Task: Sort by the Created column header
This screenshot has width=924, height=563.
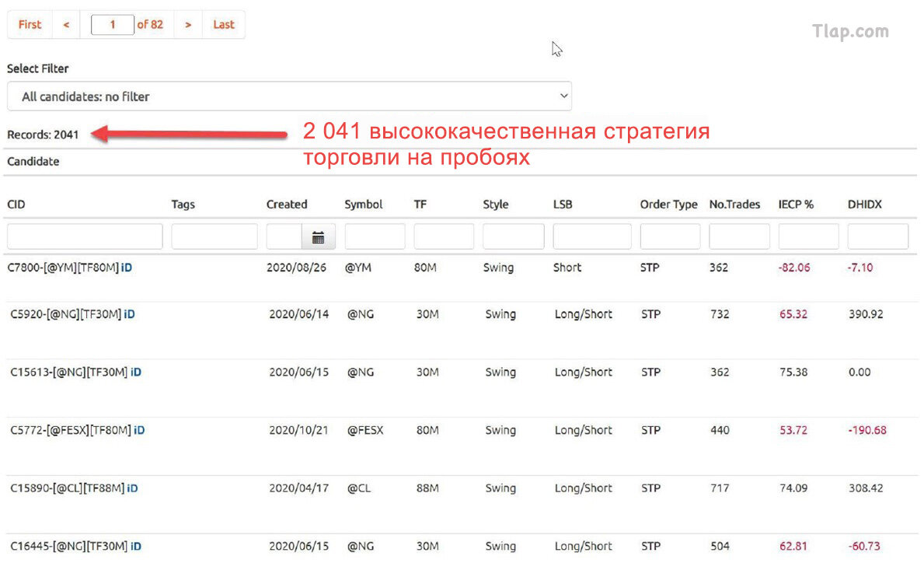Action: click(287, 205)
